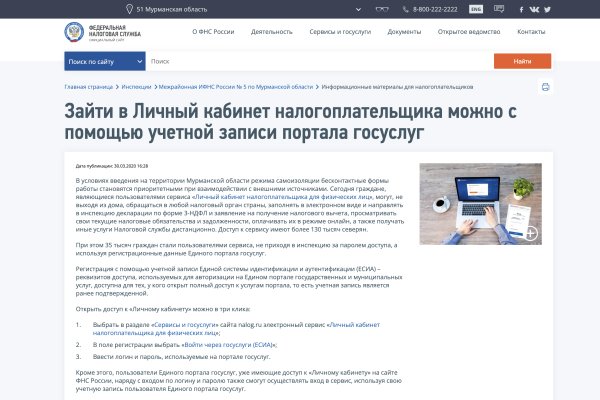600x400 pixels.
Task: Expand the 'Поиск по сайту' dropdown
Action: (104, 61)
